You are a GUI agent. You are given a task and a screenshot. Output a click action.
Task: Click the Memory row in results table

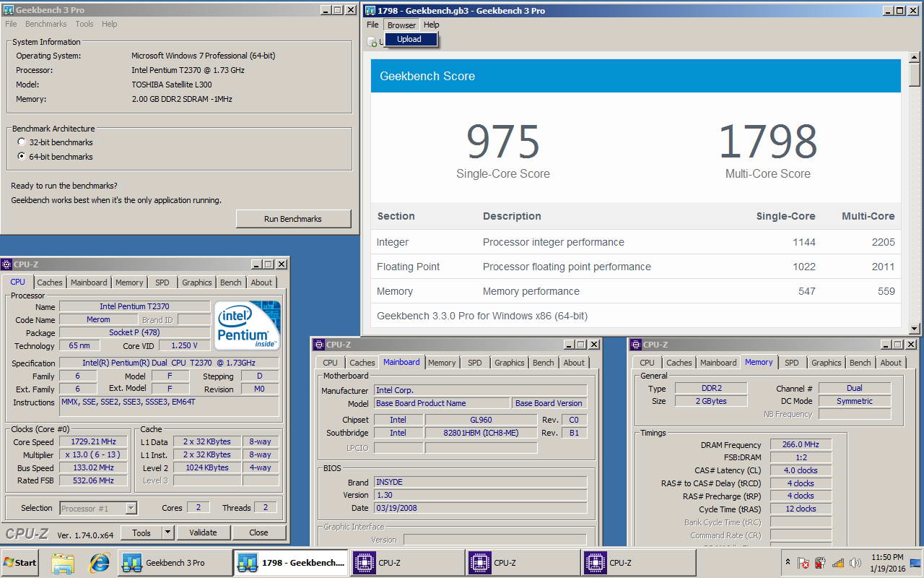[636, 291]
